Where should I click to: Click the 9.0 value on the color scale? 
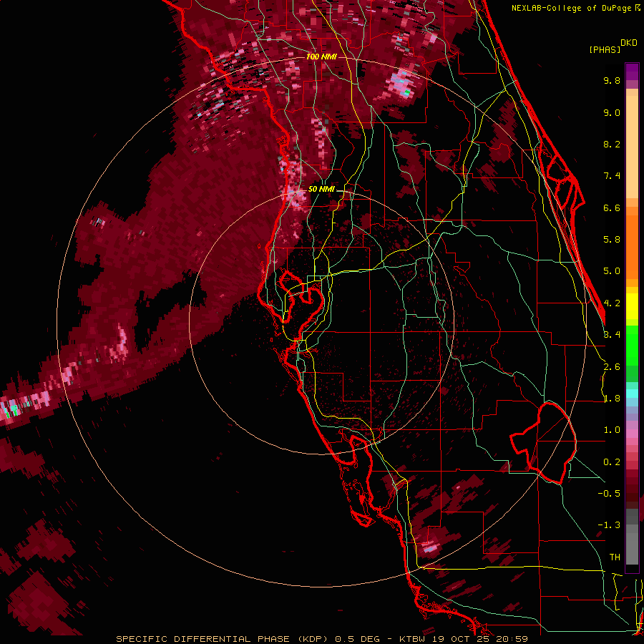[612, 112]
